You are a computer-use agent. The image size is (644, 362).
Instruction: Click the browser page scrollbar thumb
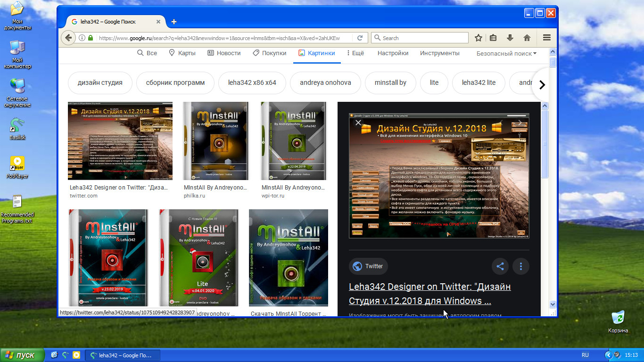(553, 62)
